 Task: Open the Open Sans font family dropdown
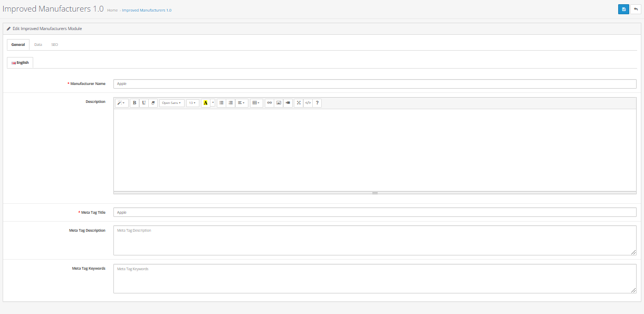coord(171,103)
